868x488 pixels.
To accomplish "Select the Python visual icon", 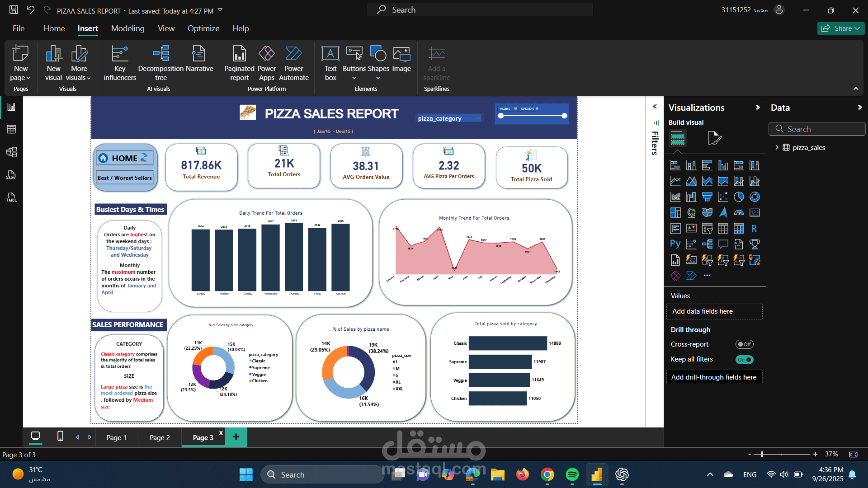I will click(675, 244).
